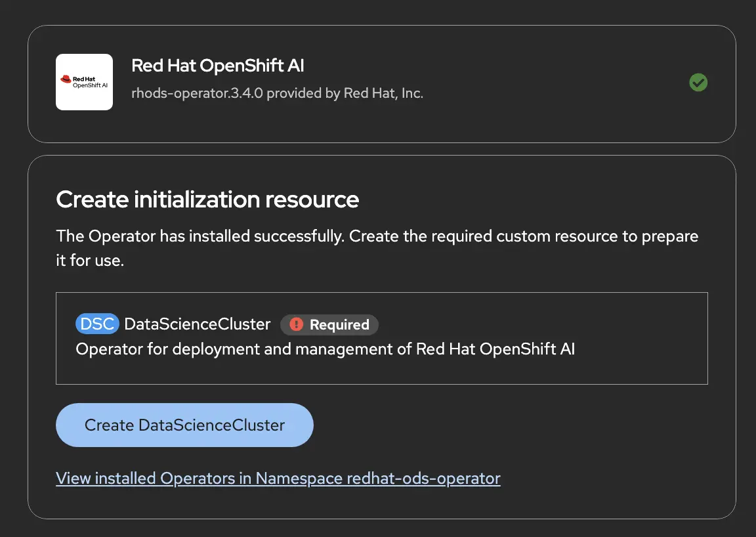Screen dimensions: 756x537
Task: Click the Operator for deployment and management description
Action: (325, 349)
